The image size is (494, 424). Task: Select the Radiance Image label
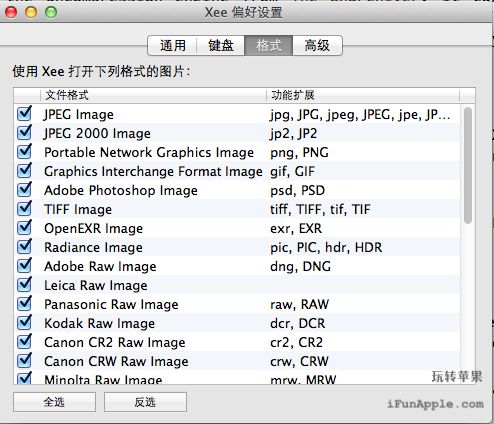93,248
